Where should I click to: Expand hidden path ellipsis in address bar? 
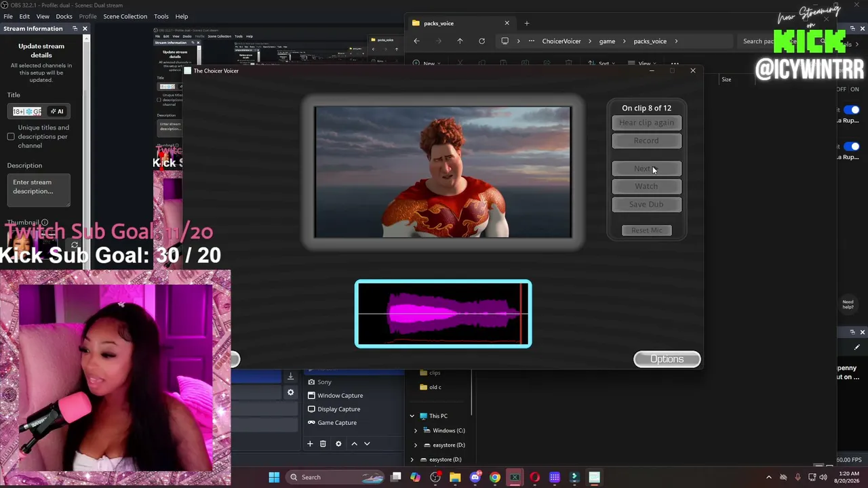532,41
